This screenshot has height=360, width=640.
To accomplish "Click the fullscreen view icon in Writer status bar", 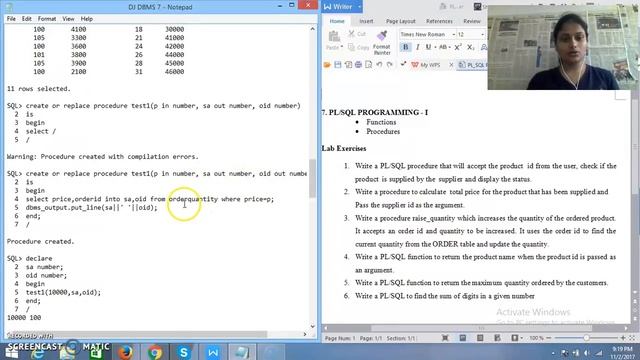I will point(445,338).
